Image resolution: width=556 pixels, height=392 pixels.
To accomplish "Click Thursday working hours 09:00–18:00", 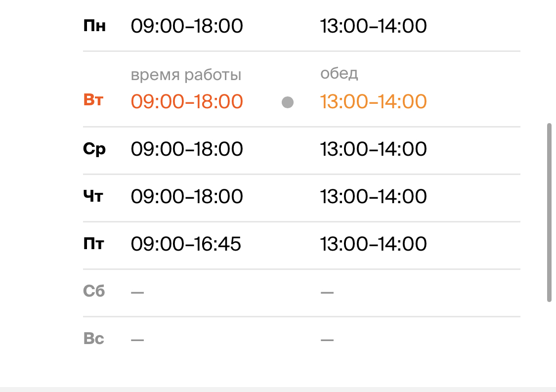I will tap(187, 197).
